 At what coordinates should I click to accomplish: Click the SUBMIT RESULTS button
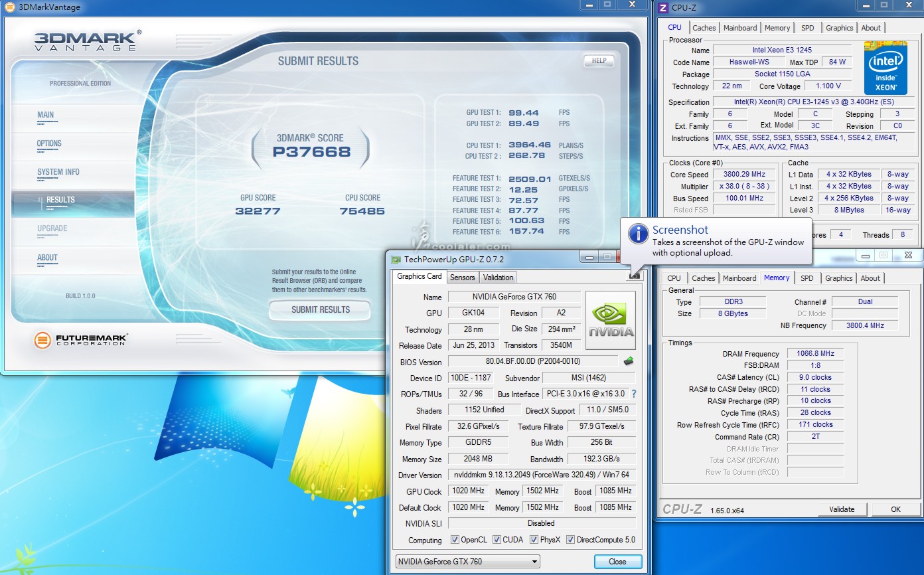coord(321,309)
